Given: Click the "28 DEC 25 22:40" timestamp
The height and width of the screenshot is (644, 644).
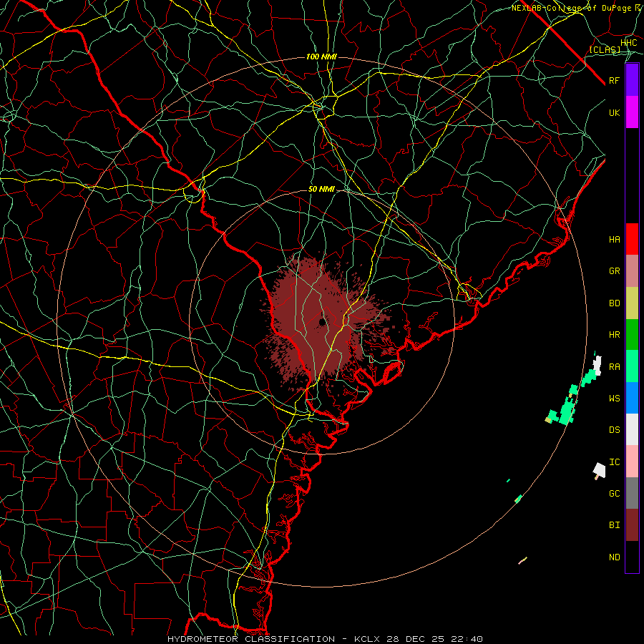Looking at the screenshot, I should pos(434,639).
